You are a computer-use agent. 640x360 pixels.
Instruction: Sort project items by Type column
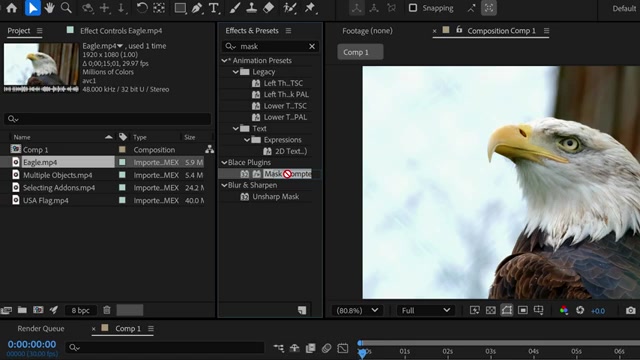point(140,137)
